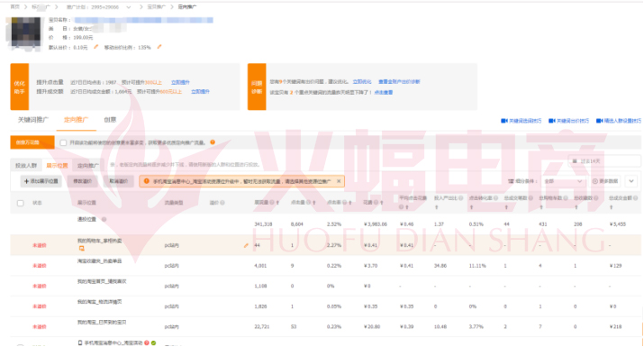Click info icon next to 通投位置

coord(104,220)
